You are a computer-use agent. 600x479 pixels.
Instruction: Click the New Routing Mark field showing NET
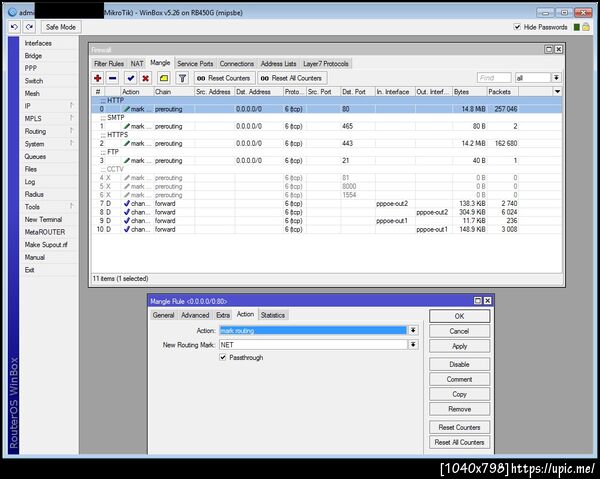313,345
